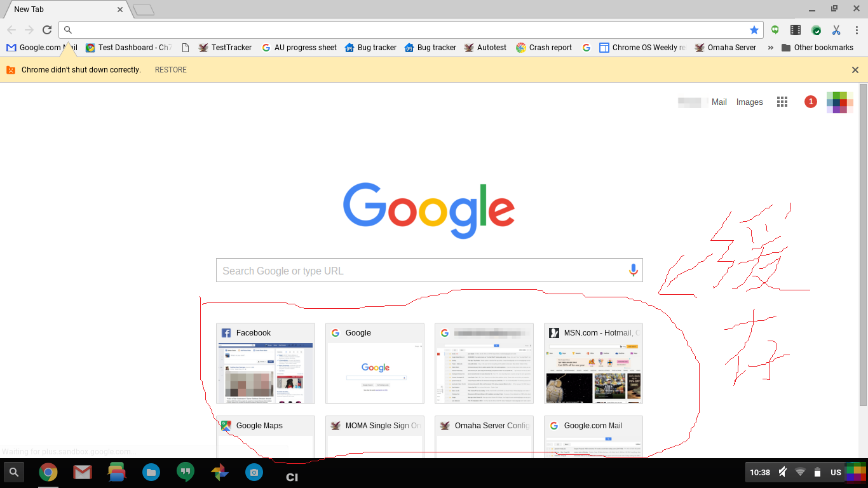Open the CI app on shelf
Viewport: 868px width, 488px height.
click(x=292, y=477)
